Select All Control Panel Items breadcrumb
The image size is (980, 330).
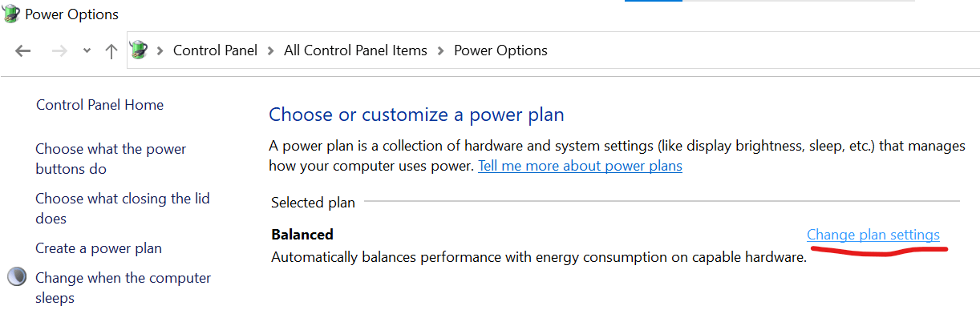(x=355, y=50)
